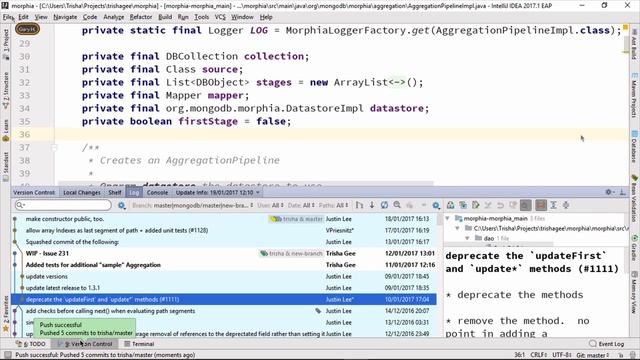Collapse morphia-morphia_main tree node
The height and width of the screenshot is (360, 640).
448,218
